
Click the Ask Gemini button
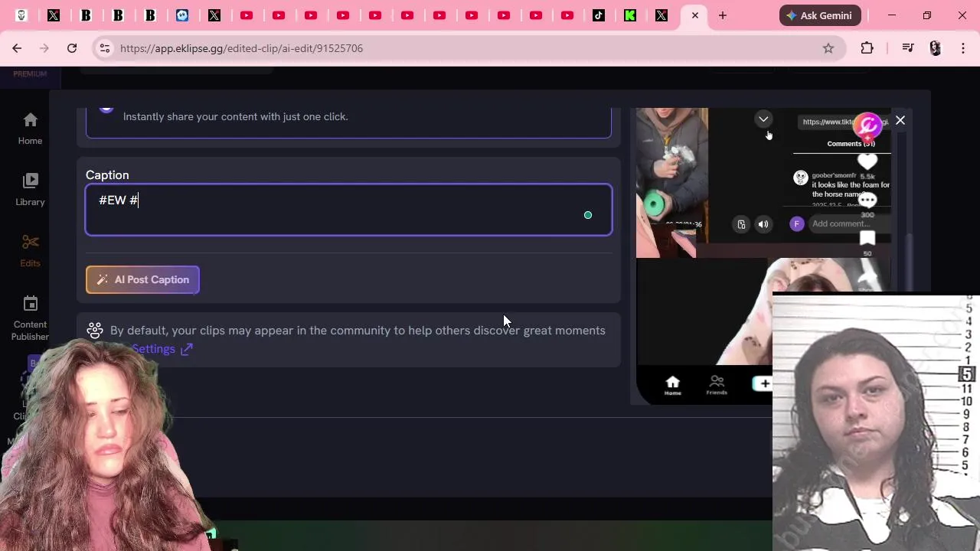click(820, 15)
